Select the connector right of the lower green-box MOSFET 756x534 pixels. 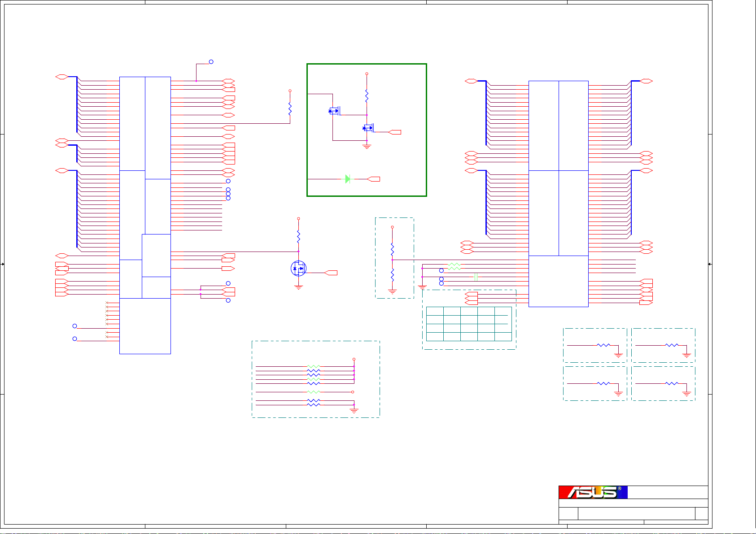(x=395, y=132)
